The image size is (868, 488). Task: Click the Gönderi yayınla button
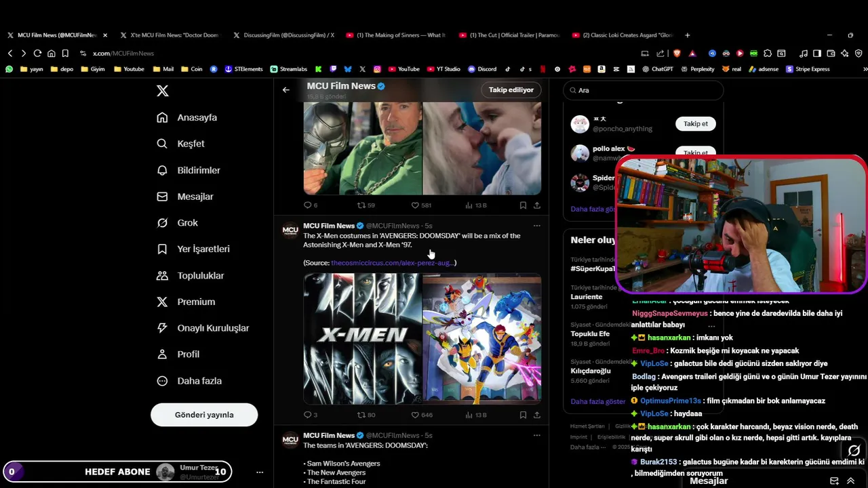pyautogui.click(x=204, y=415)
